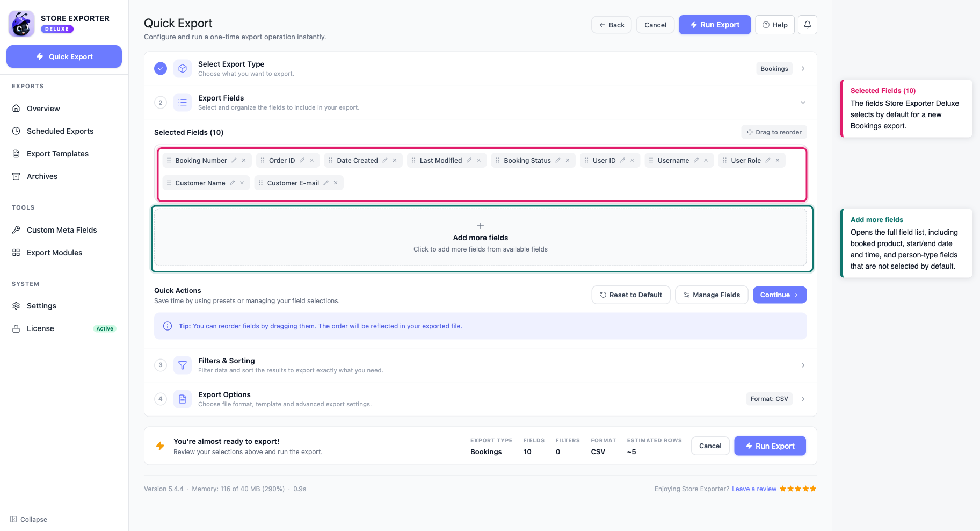Collapse the sidebar
Screen dimensions: 980x531
(x=29, y=519)
